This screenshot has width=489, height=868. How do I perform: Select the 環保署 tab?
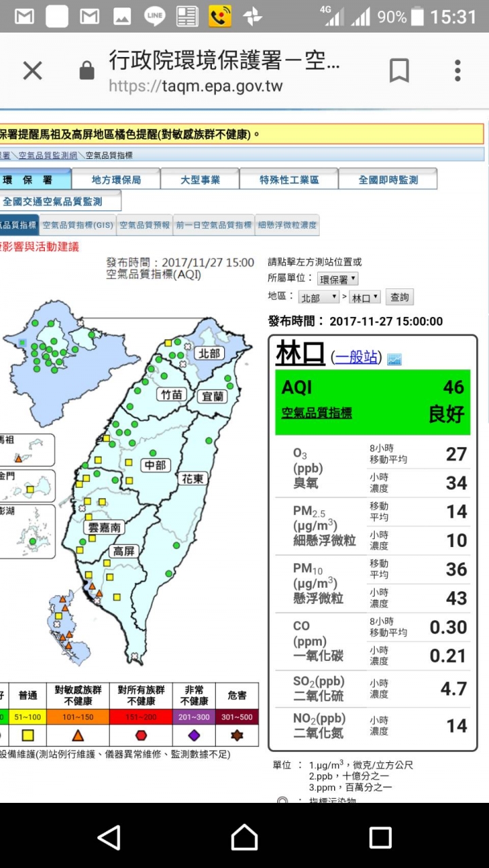click(x=35, y=180)
